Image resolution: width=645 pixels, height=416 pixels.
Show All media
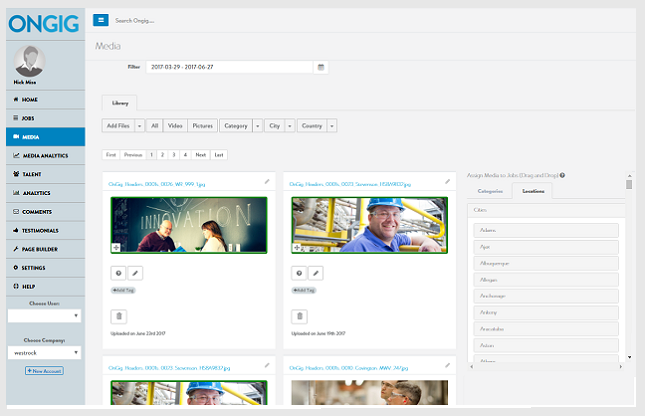(x=155, y=125)
